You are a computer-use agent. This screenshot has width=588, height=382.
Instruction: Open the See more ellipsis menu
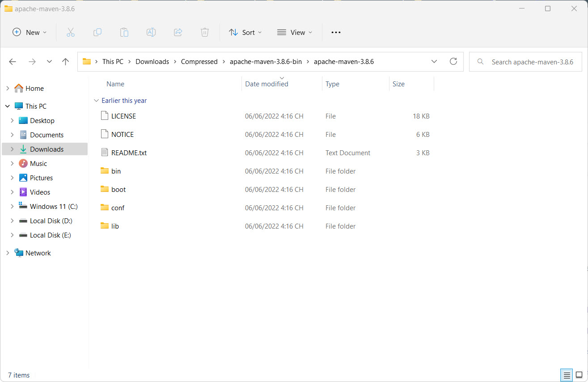point(336,32)
